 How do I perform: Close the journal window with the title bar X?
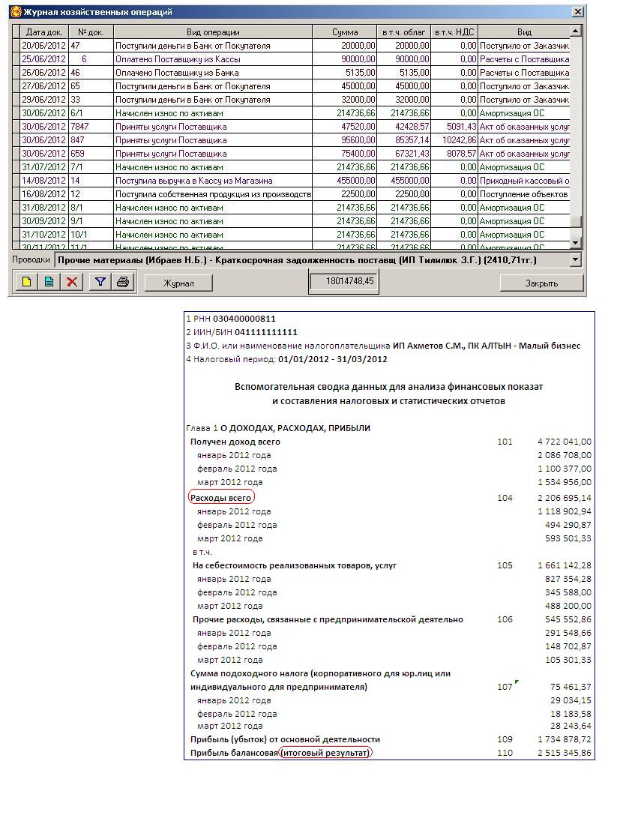point(577,11)
